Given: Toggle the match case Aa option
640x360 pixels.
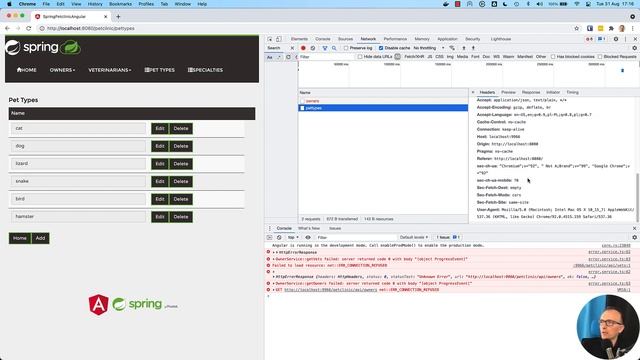Looking at the screenshot, I should click(x=270, y=57).
